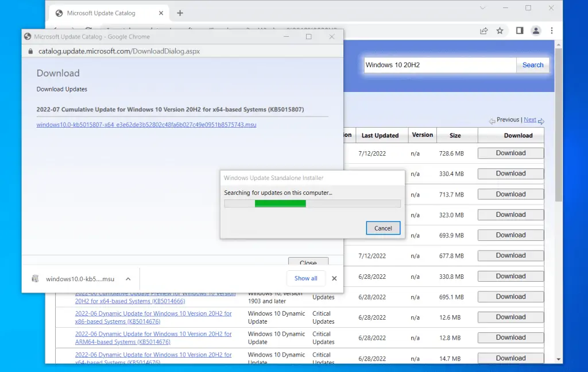This screenshot has height=372, width=588.
Task: Maximize the download popup window
Action: [308, 37]
